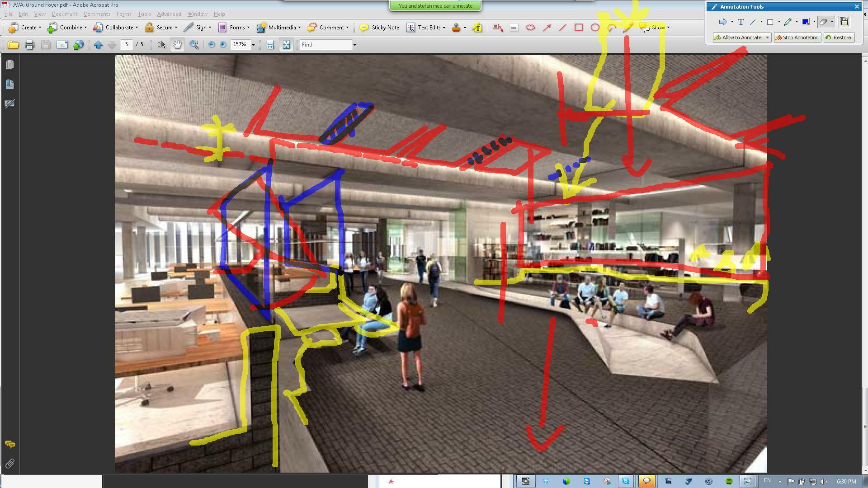Expand the zoom percentage dropdown arrow
The width and height of the screenshot is (868, 488).
tap(253, 45)
